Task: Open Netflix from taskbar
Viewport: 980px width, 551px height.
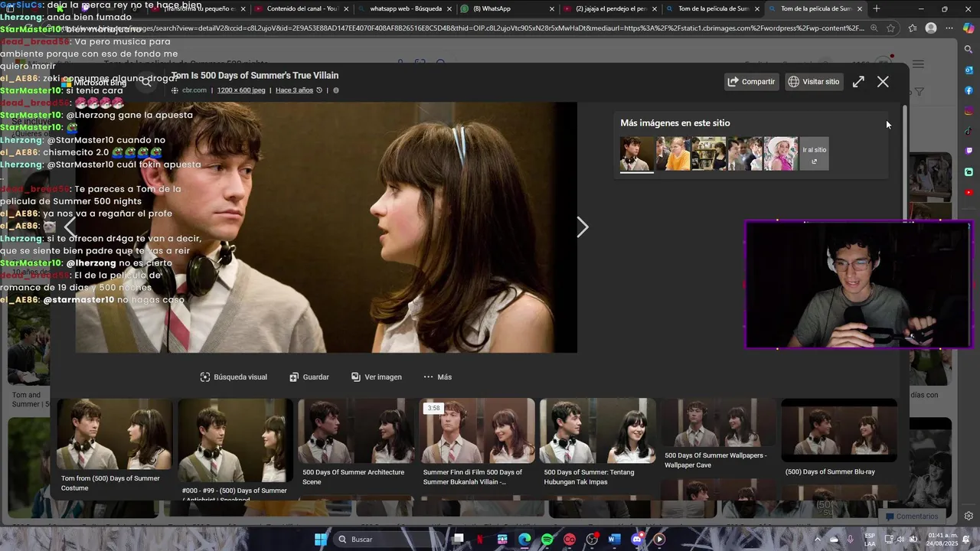Action: (480, 540)
